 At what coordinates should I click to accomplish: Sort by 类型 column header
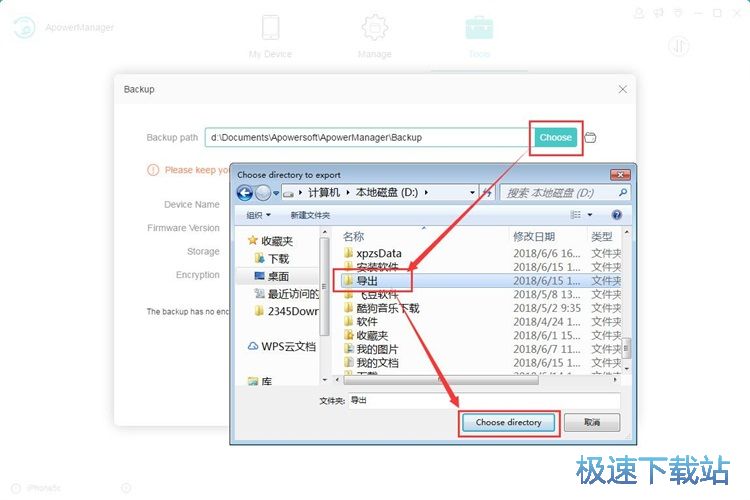point(601,236)
